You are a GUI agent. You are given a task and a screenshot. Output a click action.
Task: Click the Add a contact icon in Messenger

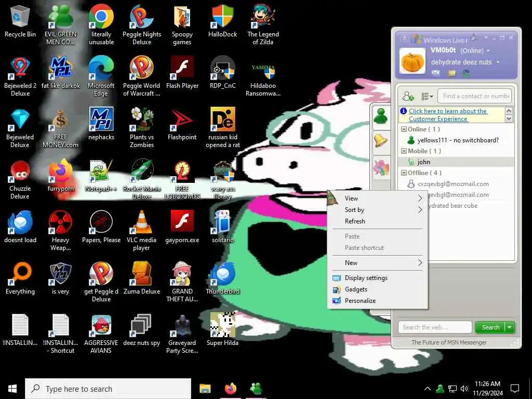coord(408,96)
